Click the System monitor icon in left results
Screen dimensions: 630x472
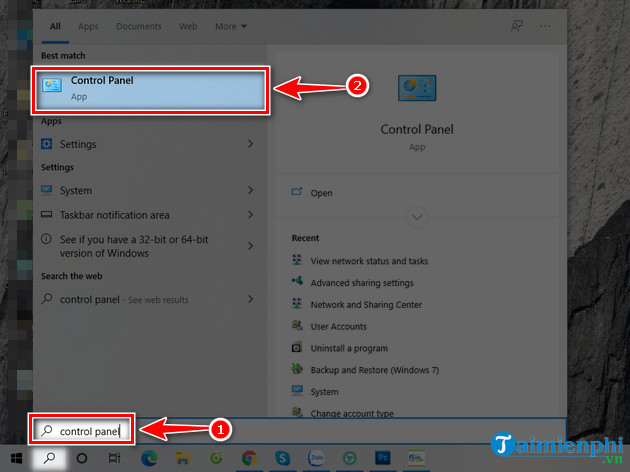tap(47, 190)
